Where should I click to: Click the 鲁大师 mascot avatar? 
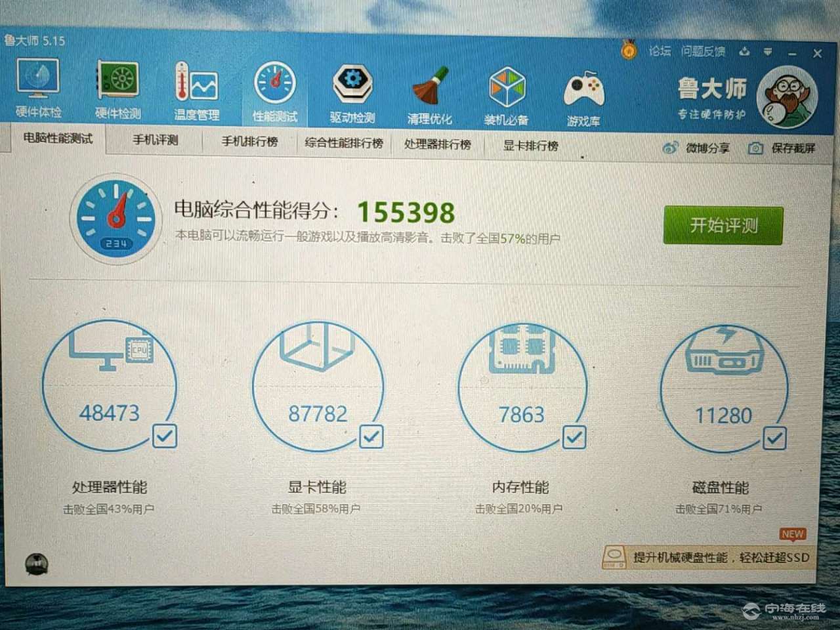click(786, 97)
